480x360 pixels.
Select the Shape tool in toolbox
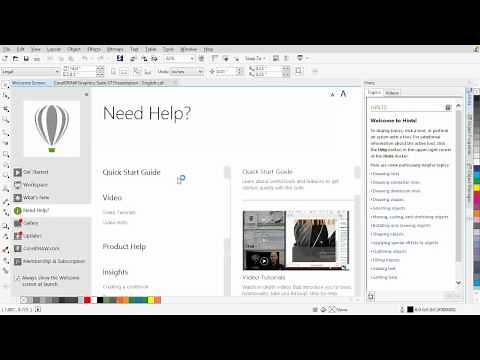click(6, 97)
